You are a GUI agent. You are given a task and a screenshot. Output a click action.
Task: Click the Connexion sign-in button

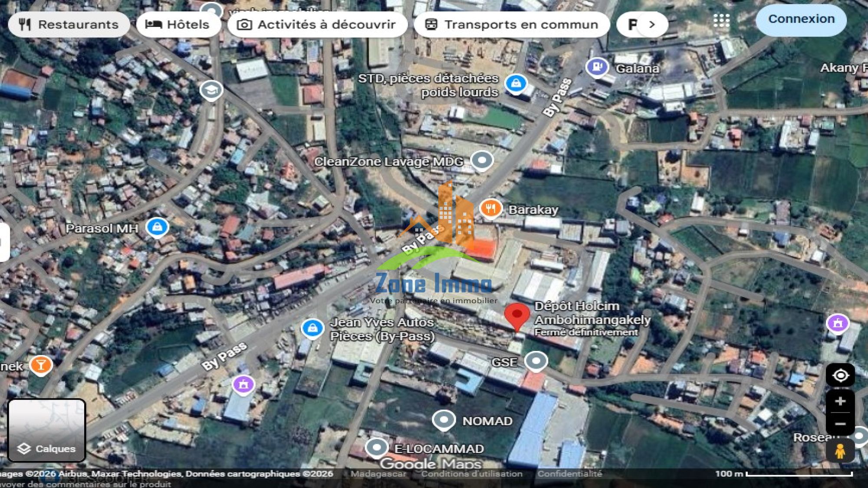pos(801,19)
